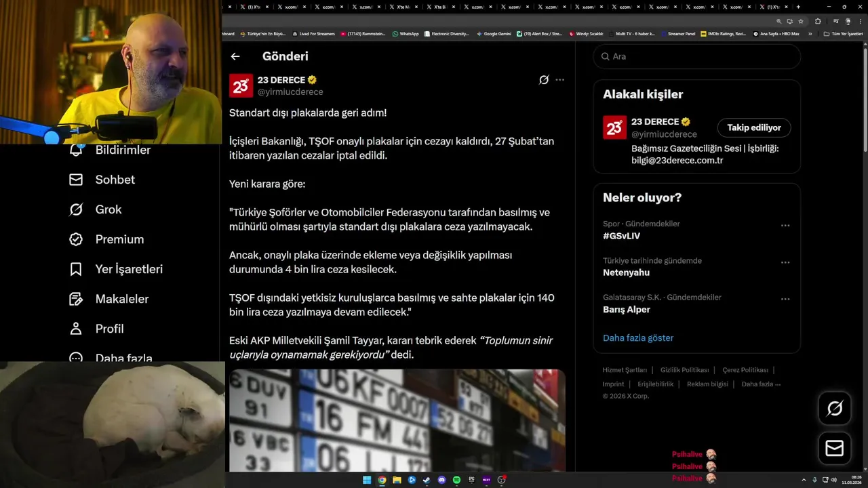868x488 pixels.
Task: Open Streamer Panel bookmark
Action: [677, 33]
